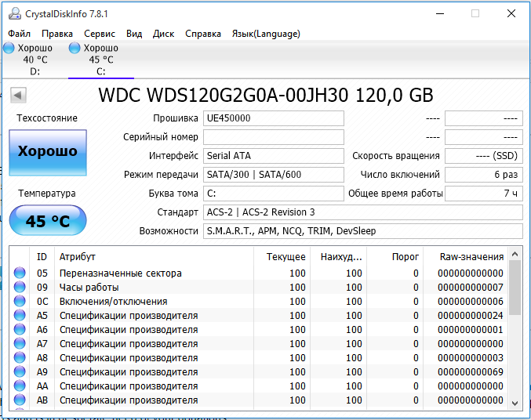Open the Диск menu
Viewport: 531px width, 420px height.
click(x=163, y=34)
